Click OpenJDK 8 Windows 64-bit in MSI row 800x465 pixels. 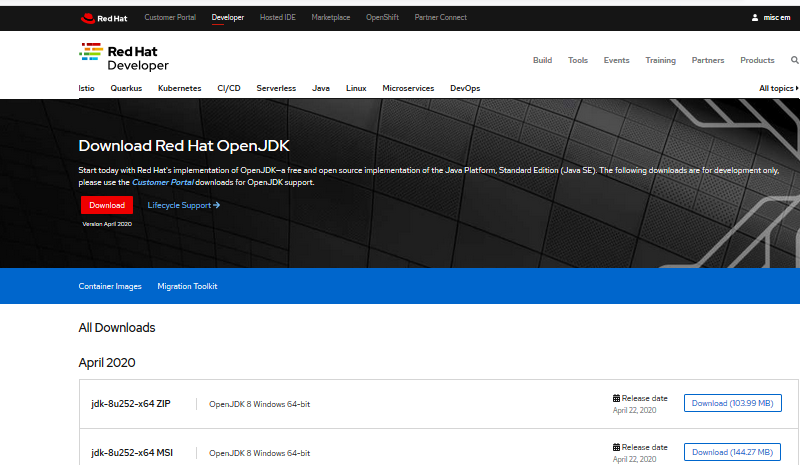coord(259,453)
